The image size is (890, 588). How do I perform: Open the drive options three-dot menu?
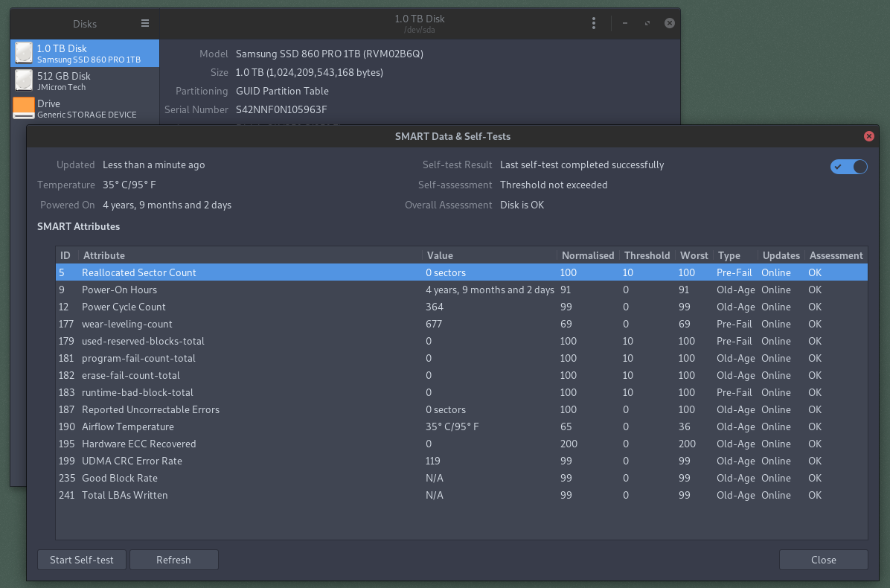pyautogui.click(x=594, y=23)
